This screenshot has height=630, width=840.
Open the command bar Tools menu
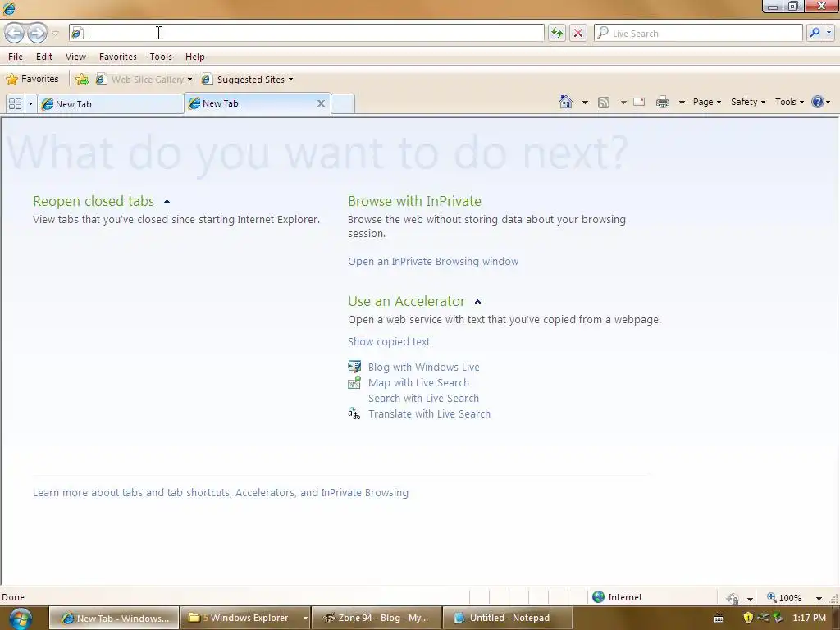coord(789,102)
